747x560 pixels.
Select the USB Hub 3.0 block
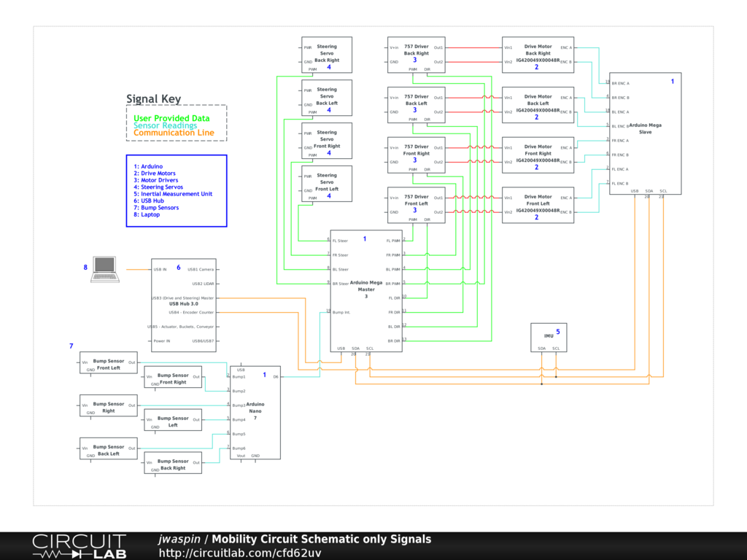pos(183,305)
